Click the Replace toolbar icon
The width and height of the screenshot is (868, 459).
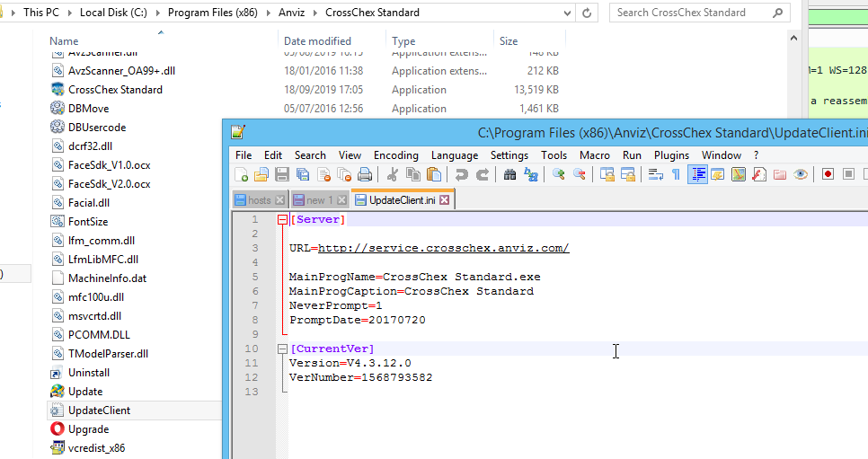click(531, 175)
